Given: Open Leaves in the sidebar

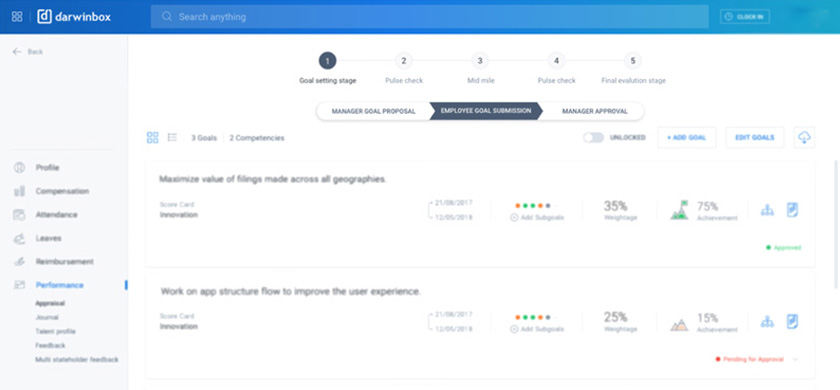Looking at the screenshot, I should [x=48, y=238].
